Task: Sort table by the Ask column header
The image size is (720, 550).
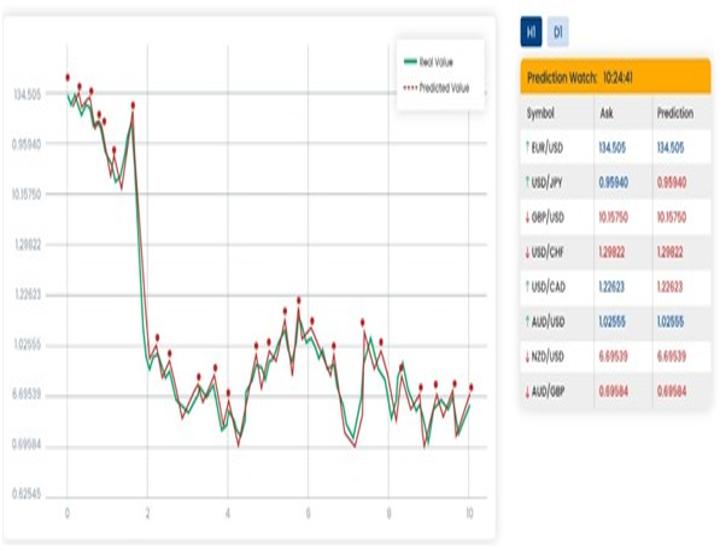Action: [606, 113]
